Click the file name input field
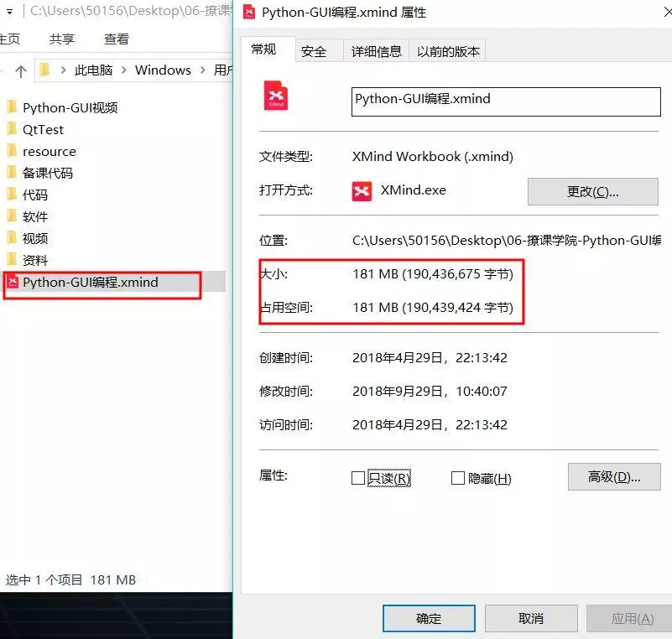The width and height of the screenshot is (672, 639). coord(506,101)
